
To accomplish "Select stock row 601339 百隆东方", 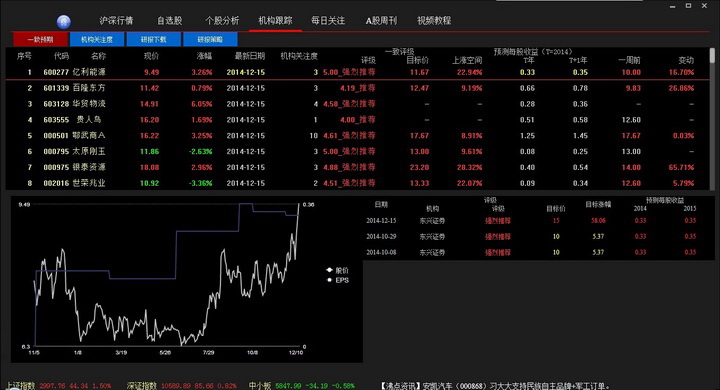I will [x=357, y=88].
